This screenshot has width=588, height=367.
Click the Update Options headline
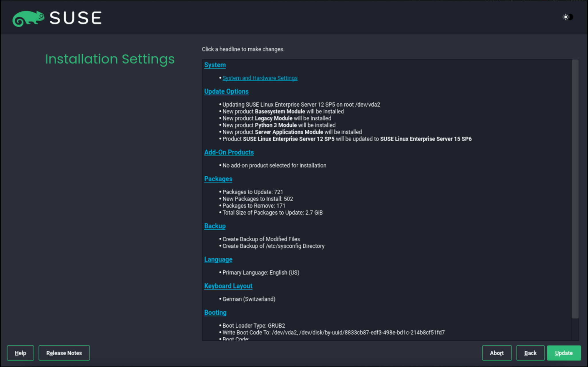click(226, 91)
